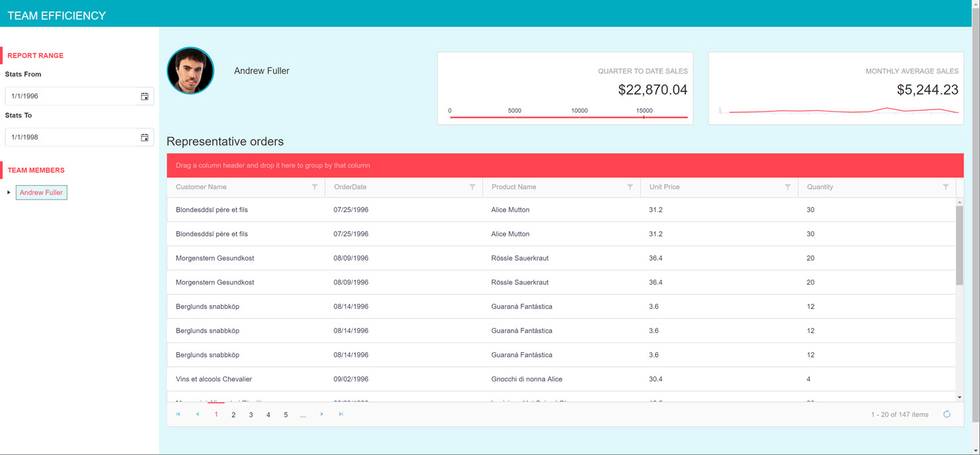Open the Stats From calendar picker
Screen dimensions: 980x455
point(144,96)
